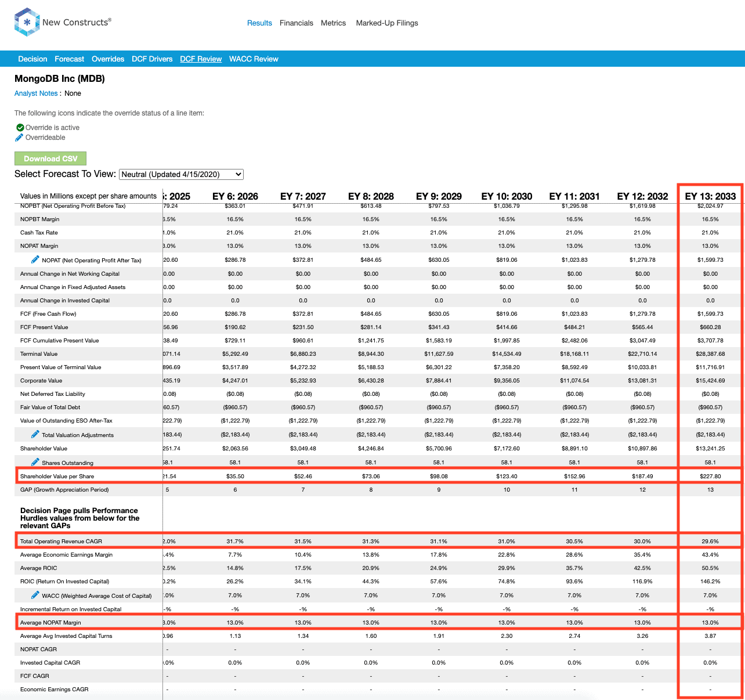
Task: Click the New Constructs logo icon
Action: pos(27,22)
